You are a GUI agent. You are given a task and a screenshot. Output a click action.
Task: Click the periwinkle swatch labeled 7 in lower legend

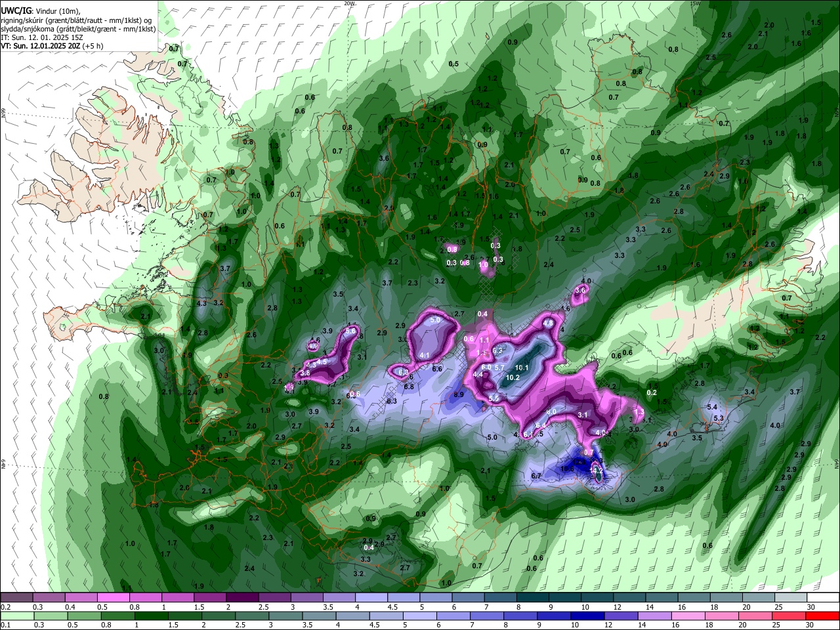click(487, 616)
